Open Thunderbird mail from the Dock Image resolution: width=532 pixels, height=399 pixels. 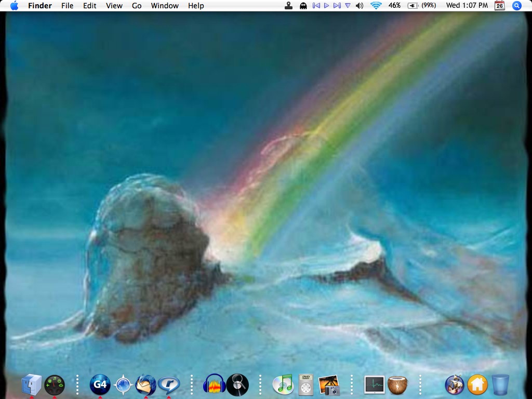146,385
